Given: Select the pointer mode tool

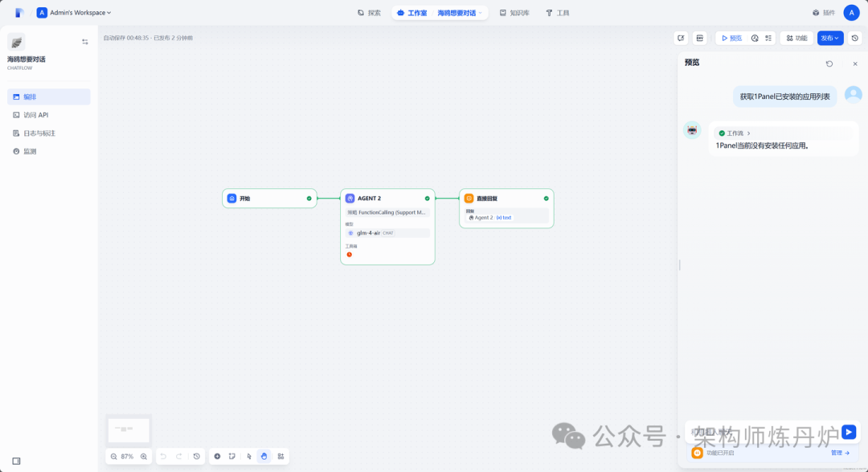Looking at the screenshot, I should [249, 456].
